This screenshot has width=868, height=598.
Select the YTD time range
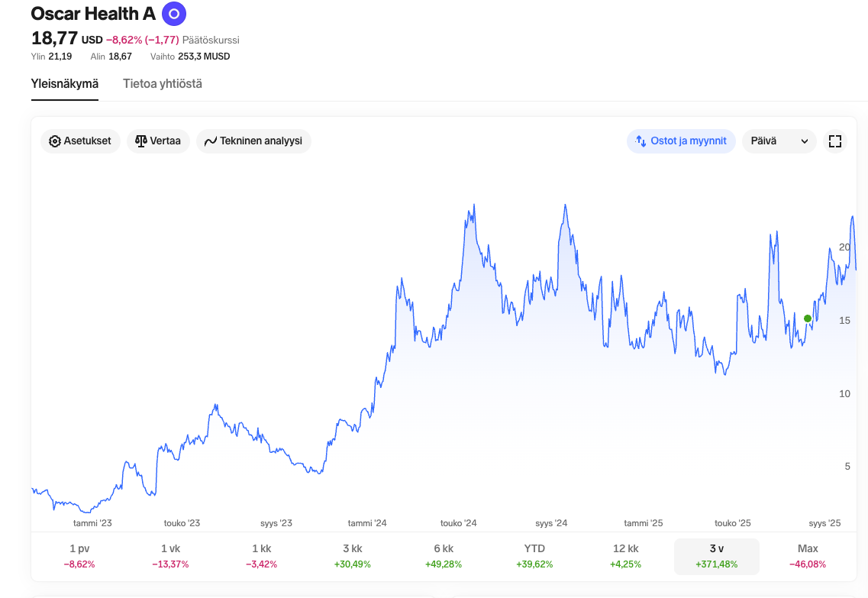534,556
